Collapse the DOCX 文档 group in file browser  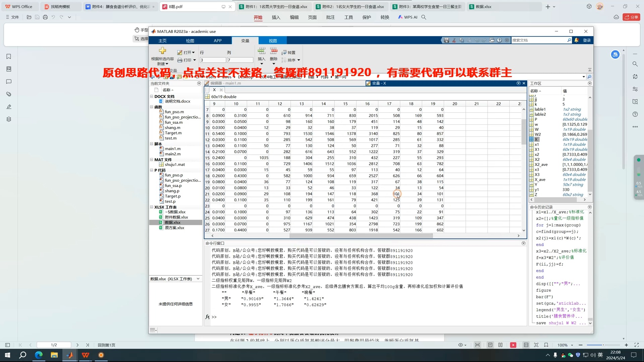click(151, 97)
